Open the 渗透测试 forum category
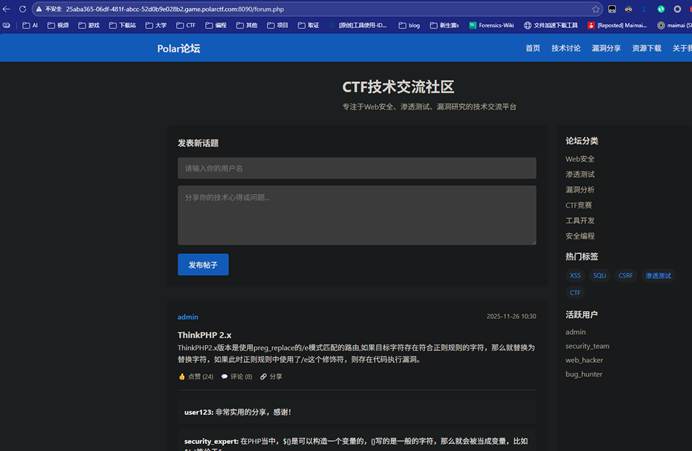The image size is (692, 451). (x=579, y=174)
